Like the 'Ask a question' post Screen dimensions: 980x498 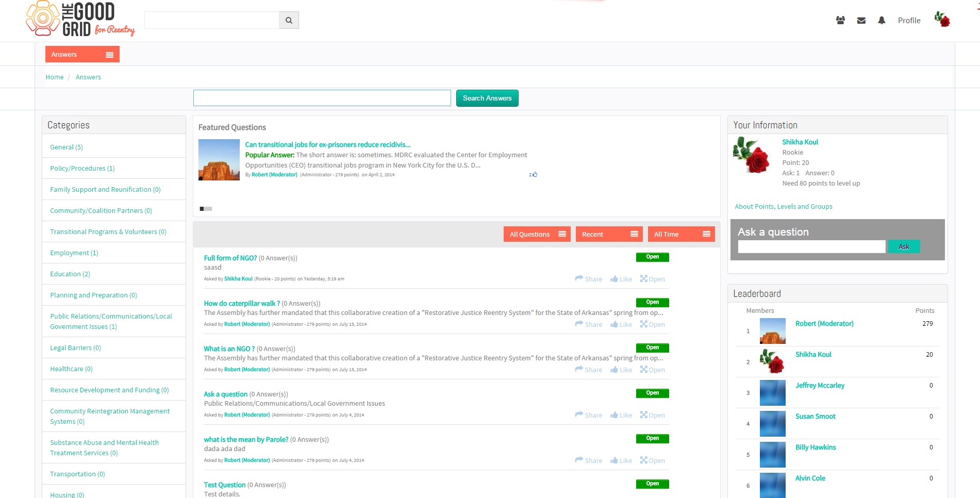point(621,415)
